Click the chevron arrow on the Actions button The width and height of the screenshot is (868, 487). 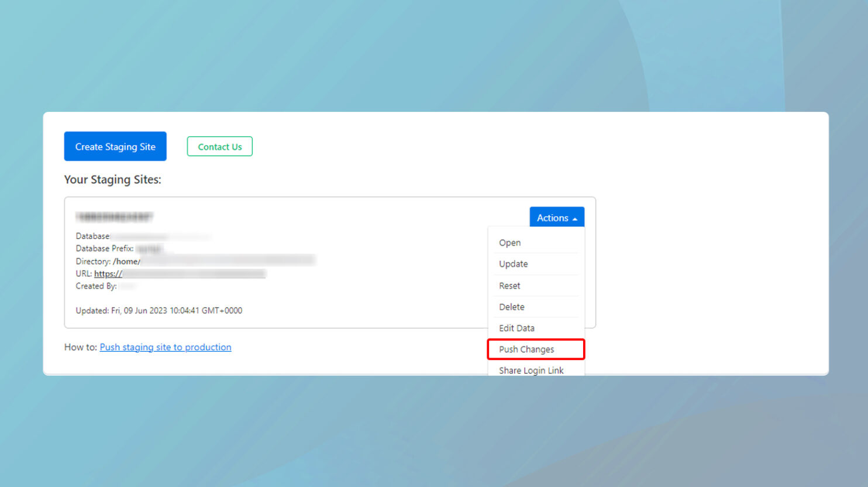(575, 217)
